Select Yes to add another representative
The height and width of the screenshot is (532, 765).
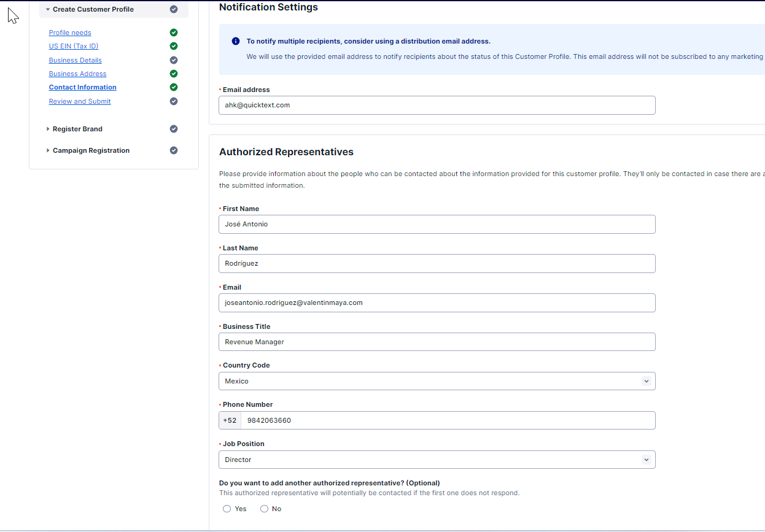click(227, 509)
